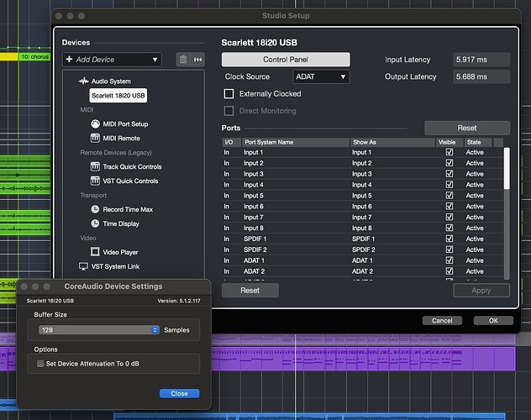Click the VST System Link monitor icon
Viewport: 531px width, 420px height.
point(83,266)
